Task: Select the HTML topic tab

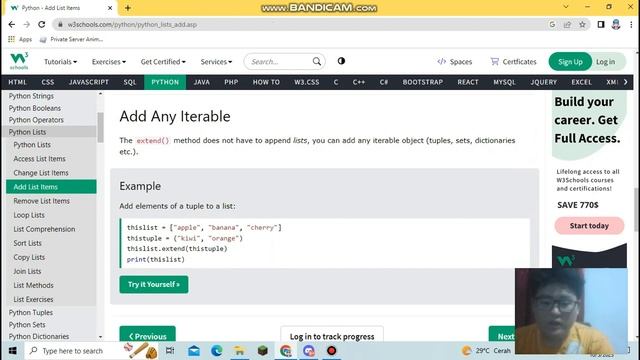Action: coord(18,82)
